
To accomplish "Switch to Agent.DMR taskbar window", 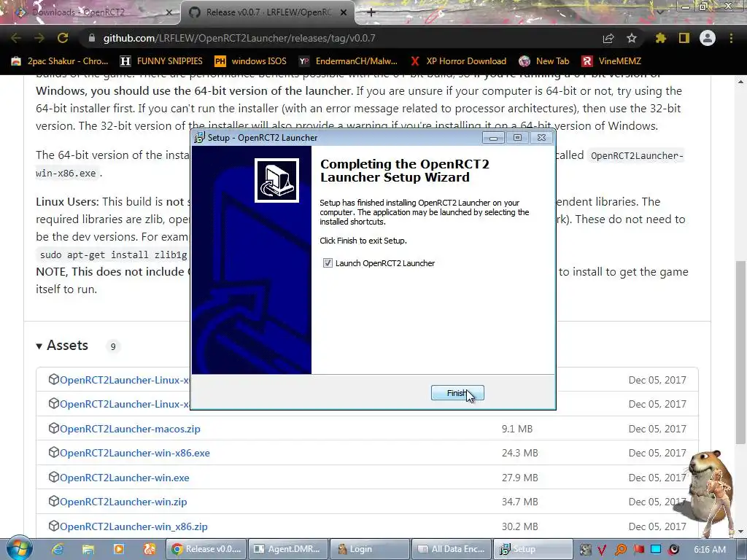I will 288,549.
